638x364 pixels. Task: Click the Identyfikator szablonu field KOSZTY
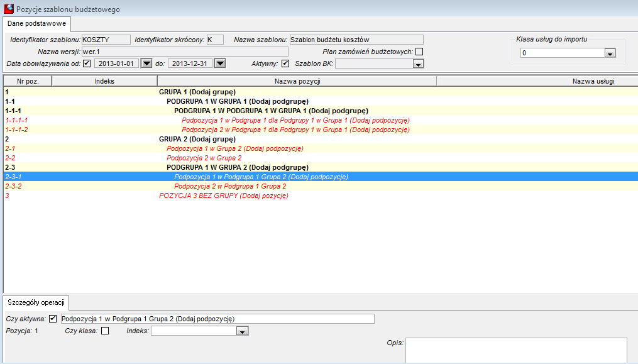pos(106,40)
